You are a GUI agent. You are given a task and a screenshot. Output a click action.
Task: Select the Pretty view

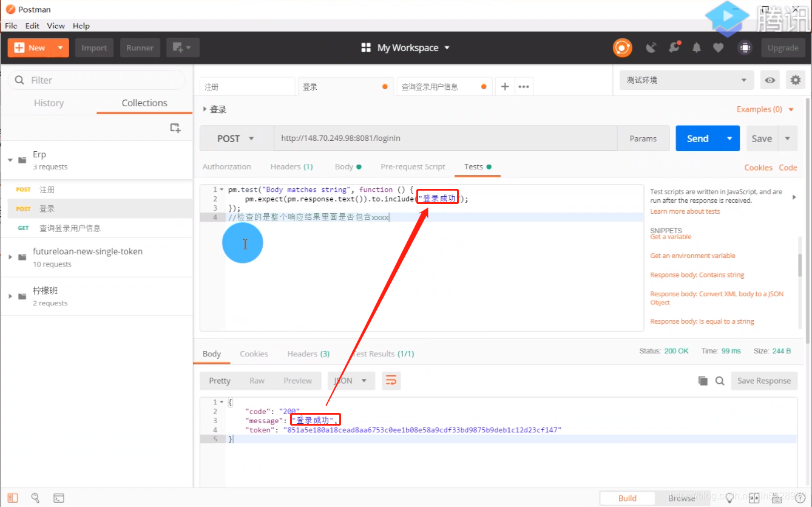coord(220,381)
